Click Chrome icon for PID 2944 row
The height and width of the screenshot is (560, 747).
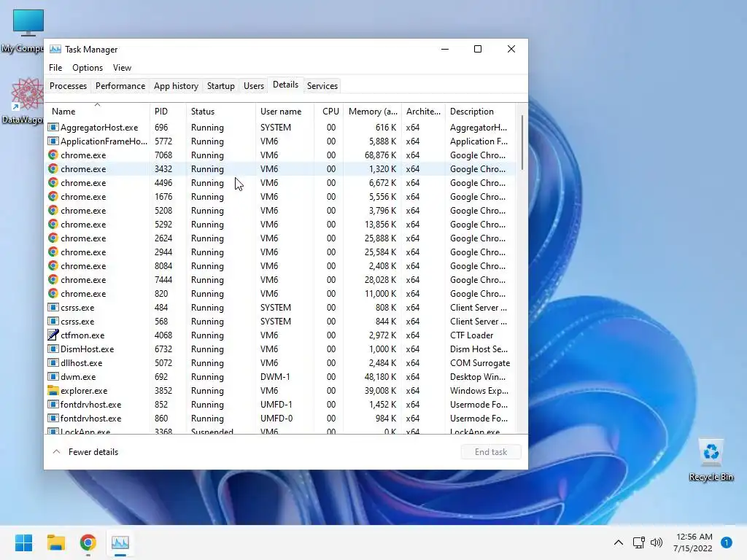point(53,252)
